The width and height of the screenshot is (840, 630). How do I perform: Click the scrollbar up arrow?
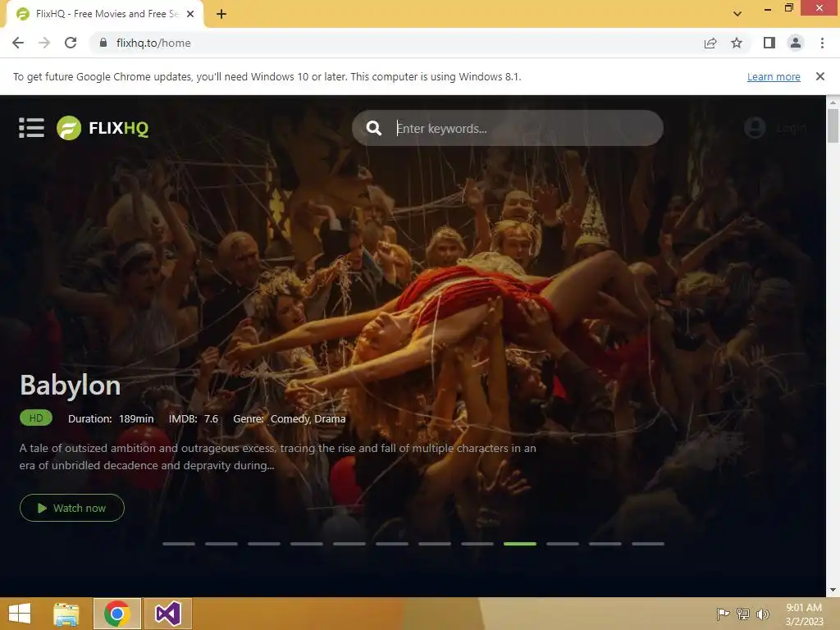(833, 102)
